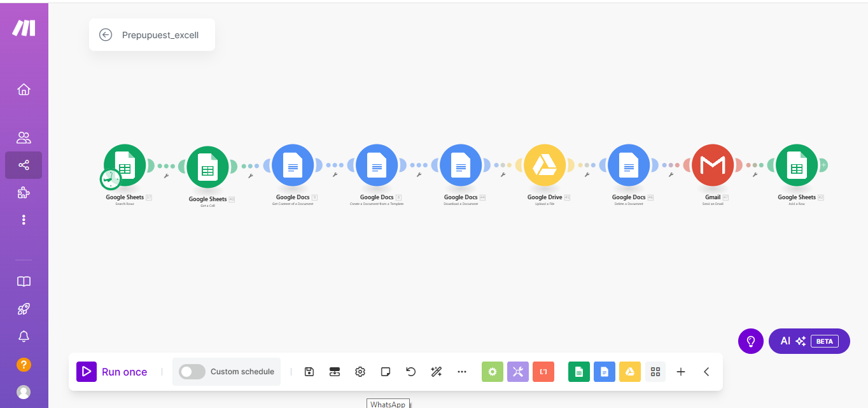Open the AI assistant beta panel

809,341
